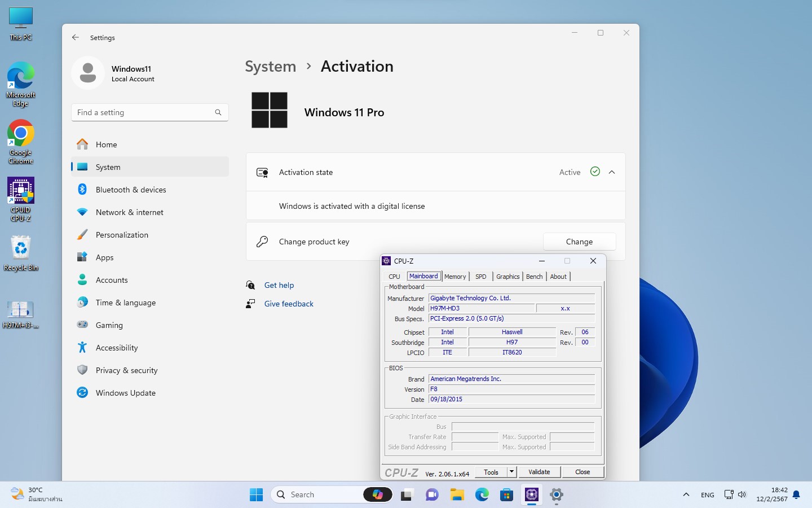The width and height of the screenshot is (812, 508).
Task: Collapse the Activation state section chevron
Action: 612,172
